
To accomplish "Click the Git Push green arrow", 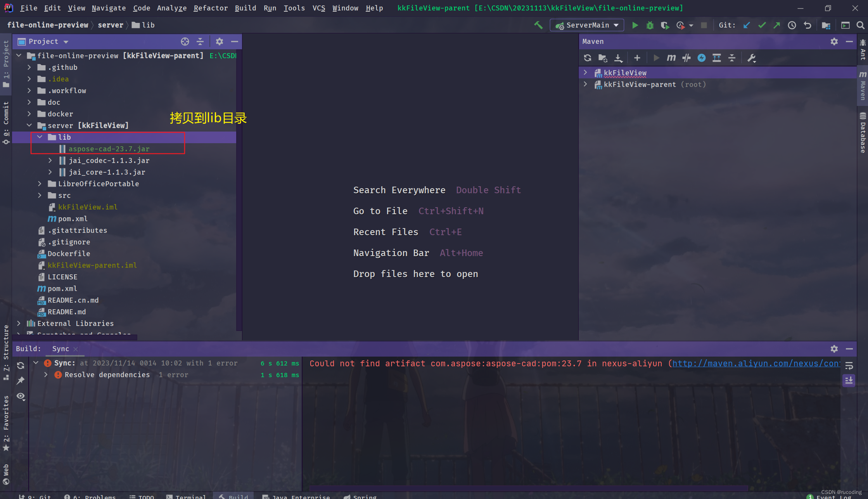I will (777, 25).
